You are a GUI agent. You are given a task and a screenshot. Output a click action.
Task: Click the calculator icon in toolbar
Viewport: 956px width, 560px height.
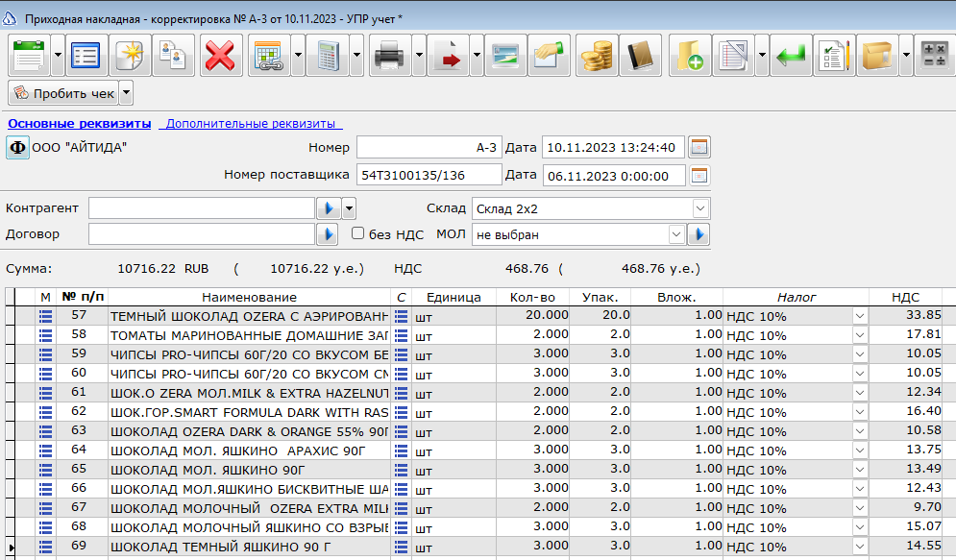click(328, 56)
